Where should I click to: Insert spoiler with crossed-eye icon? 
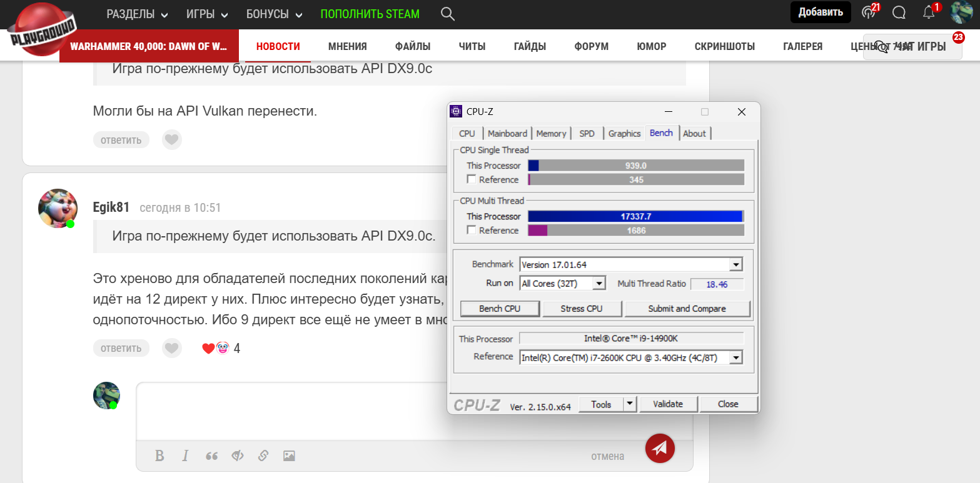237,456
